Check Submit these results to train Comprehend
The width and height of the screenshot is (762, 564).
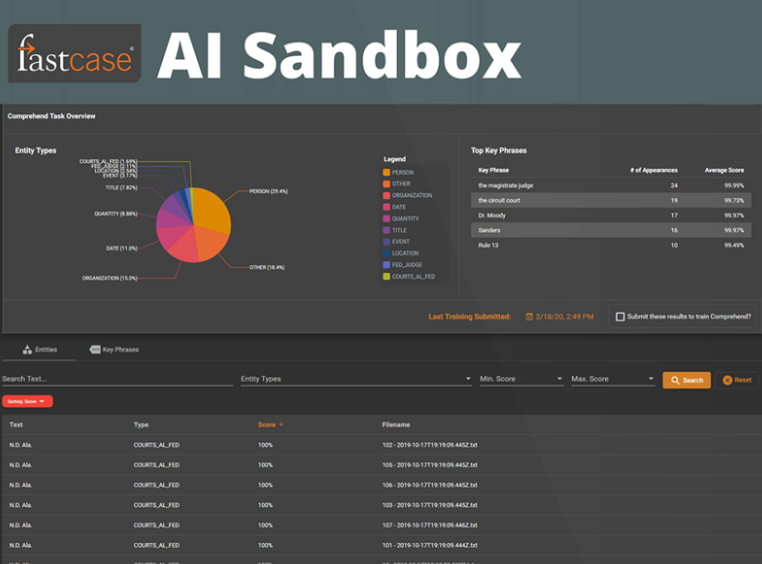(620, 317)
